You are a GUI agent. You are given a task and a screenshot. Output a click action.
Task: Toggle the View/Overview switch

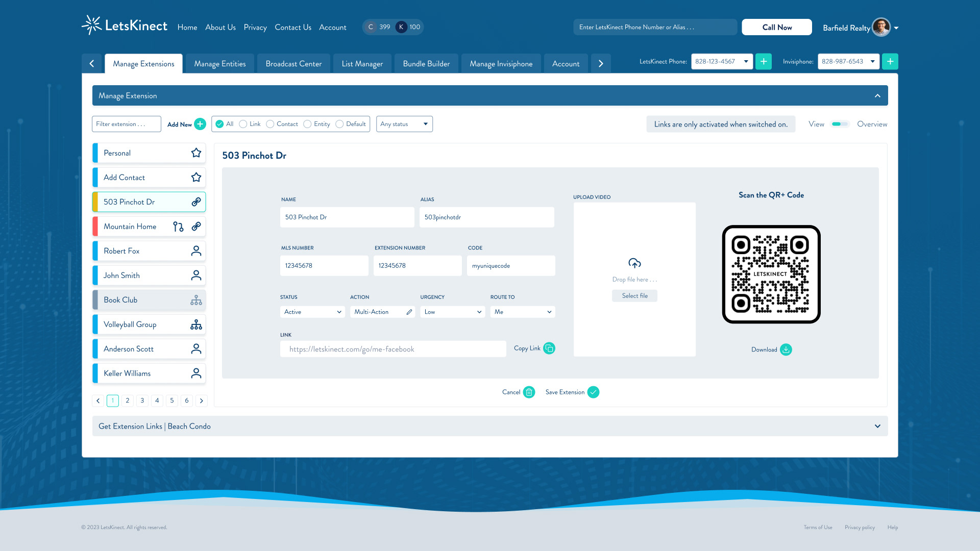[x=840, y=124]
